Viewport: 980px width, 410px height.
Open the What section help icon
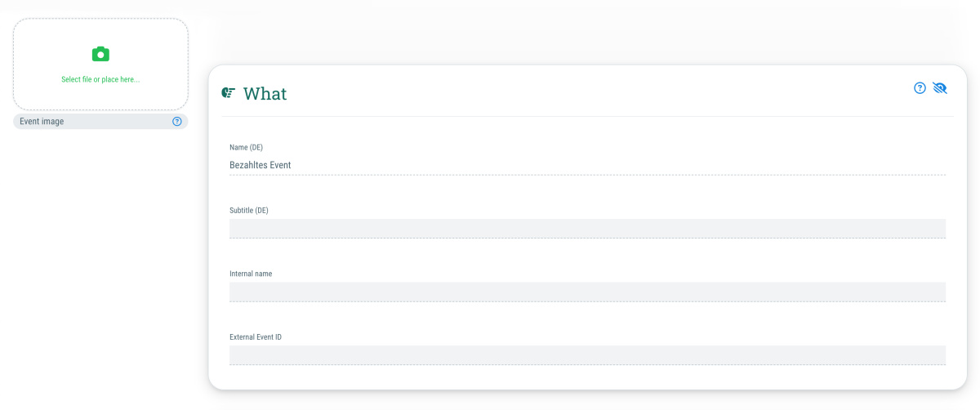click(x=920, y=87)
